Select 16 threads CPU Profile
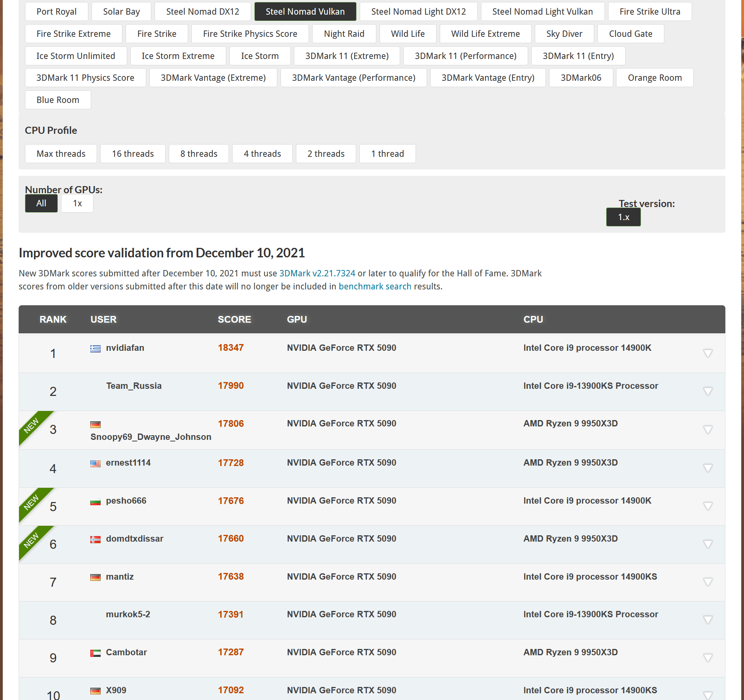Screen dimensions: 744x700 pyautogui.click(x=133, y=154)
